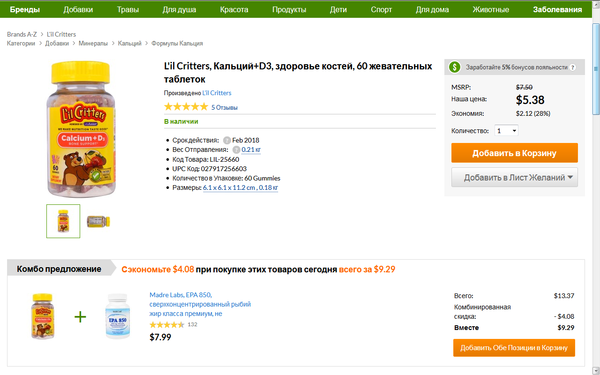The image size is (600, 375).
Task: Click the page vertical scrollbar thumb
Action: tap(596, 69)
